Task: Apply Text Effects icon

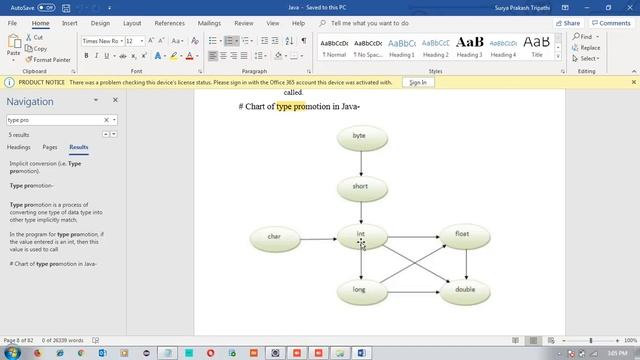Action: tap(158, 56)
